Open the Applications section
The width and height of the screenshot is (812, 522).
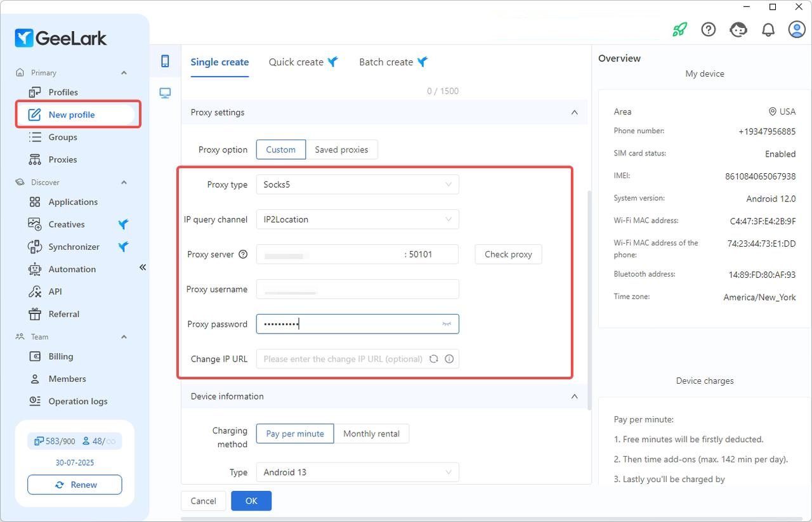(73, 202)
